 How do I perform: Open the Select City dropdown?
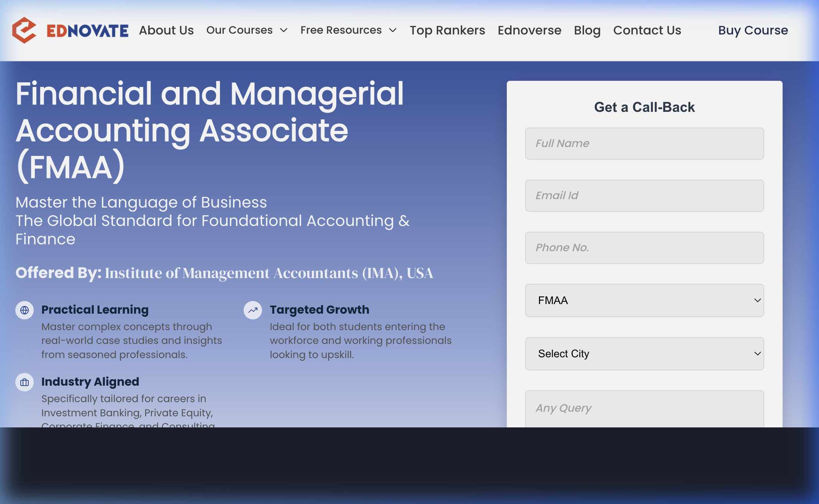[644, 353]
